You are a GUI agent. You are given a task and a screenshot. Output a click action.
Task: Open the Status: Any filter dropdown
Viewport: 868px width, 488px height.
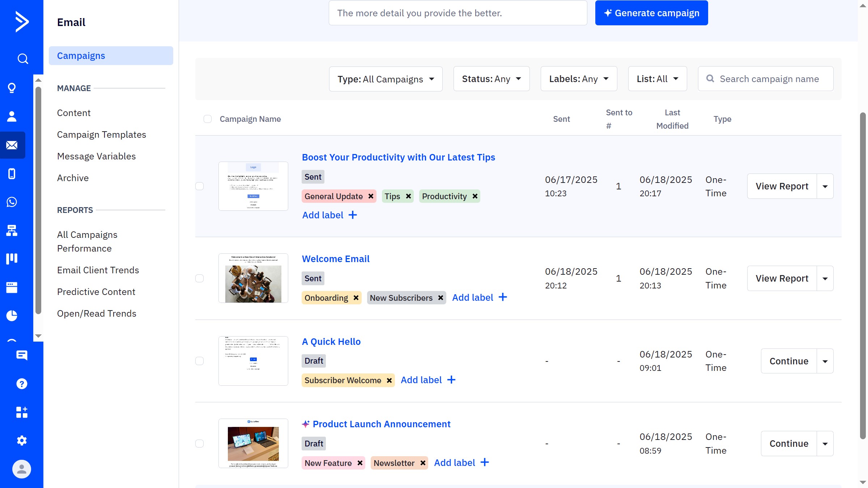click(491, 79)
